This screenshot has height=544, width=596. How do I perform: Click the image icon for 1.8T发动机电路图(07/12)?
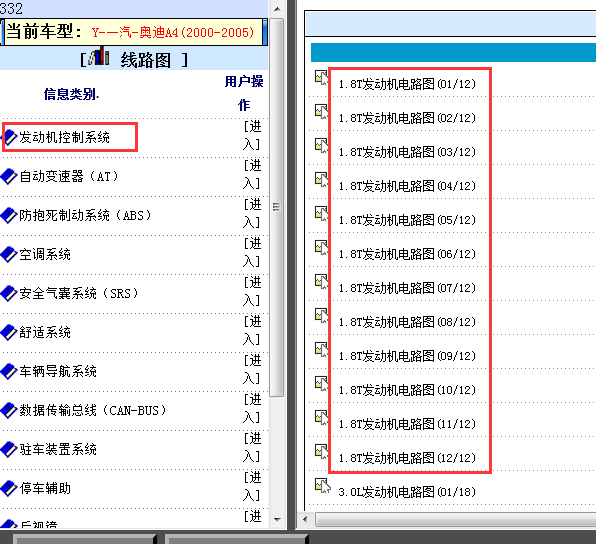click(322, 281)
